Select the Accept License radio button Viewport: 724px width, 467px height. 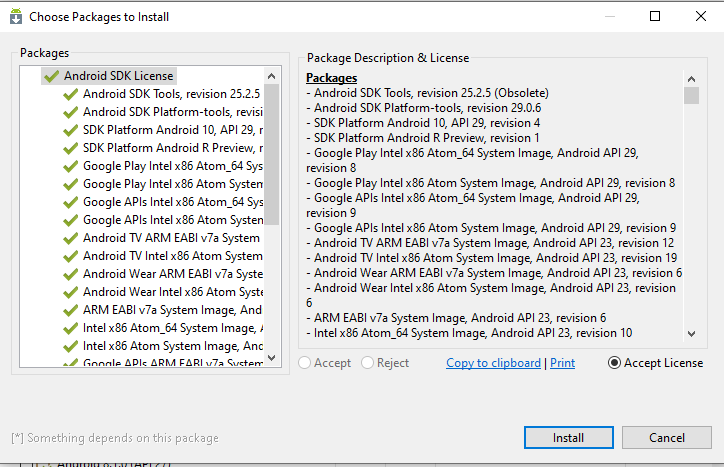pyautogui.click(x=614, y=363)
